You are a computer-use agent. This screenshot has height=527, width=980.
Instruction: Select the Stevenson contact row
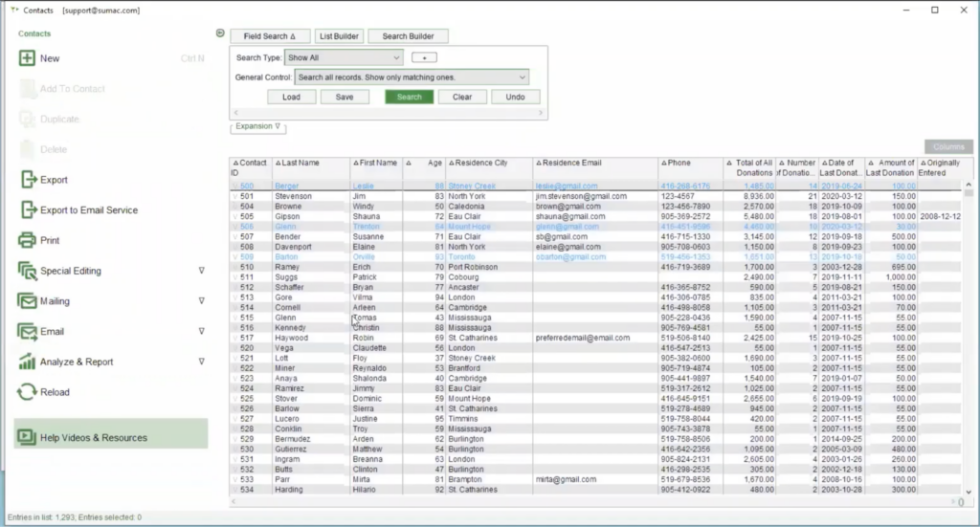(x=596, y=196)
